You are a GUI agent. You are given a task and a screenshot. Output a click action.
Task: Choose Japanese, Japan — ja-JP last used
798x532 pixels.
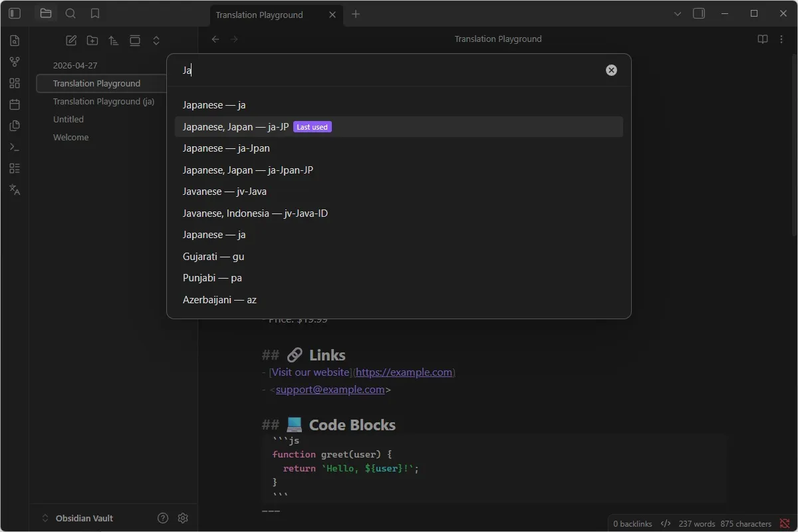(x=399, y=126)
